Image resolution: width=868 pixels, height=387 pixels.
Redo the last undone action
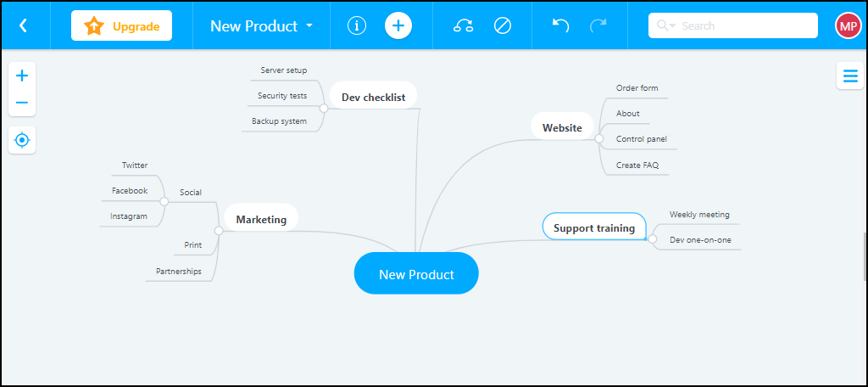[x=598, y=25]
